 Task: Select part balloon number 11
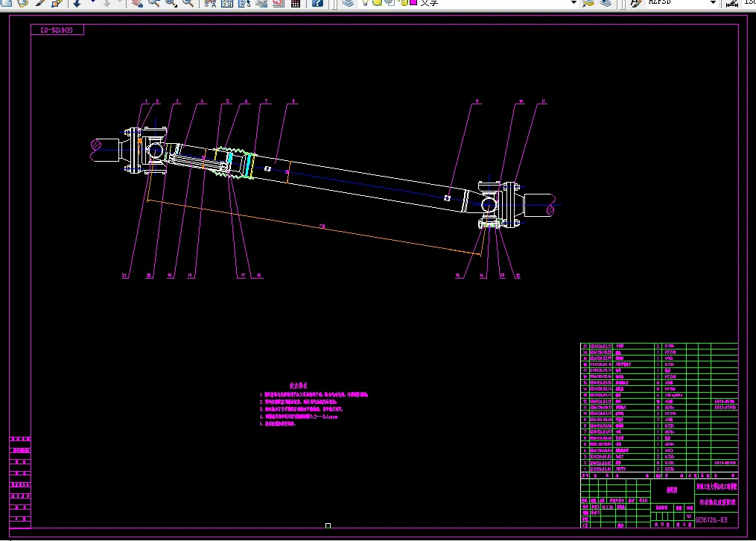click(543, 101)
